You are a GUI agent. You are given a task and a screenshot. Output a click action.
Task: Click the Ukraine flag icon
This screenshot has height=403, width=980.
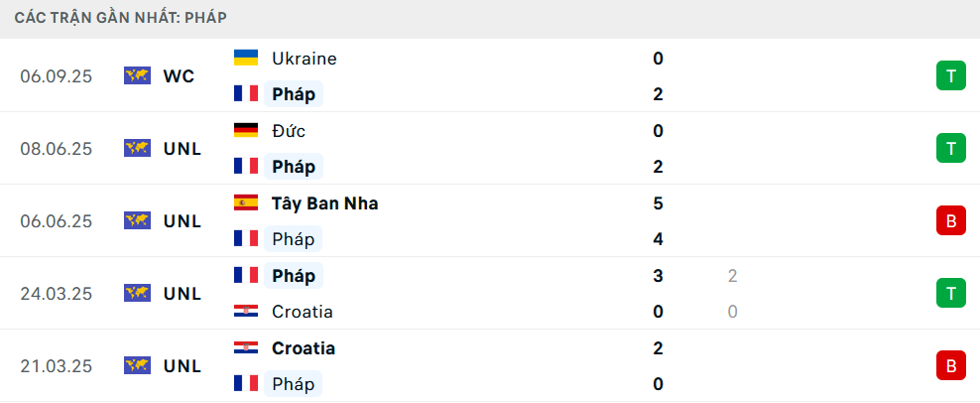246,58
